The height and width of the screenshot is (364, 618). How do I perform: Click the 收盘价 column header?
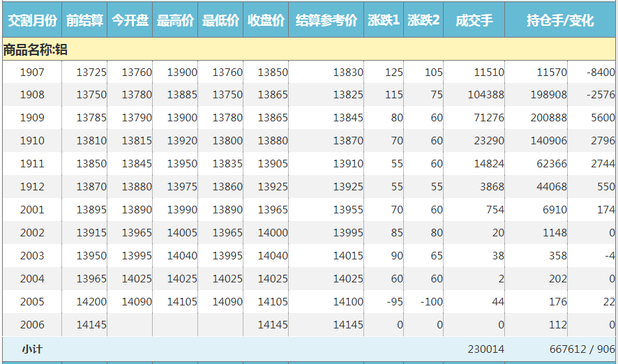tap(266, 20)
